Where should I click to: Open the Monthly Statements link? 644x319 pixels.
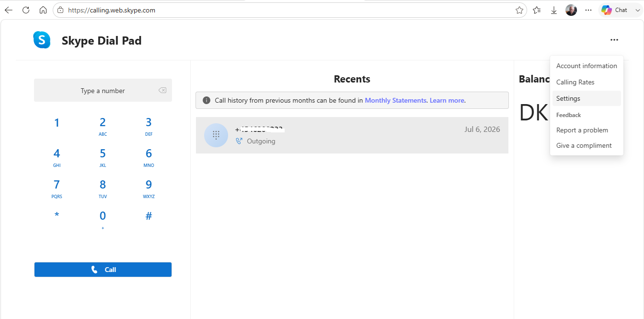(x=395, y=100)
